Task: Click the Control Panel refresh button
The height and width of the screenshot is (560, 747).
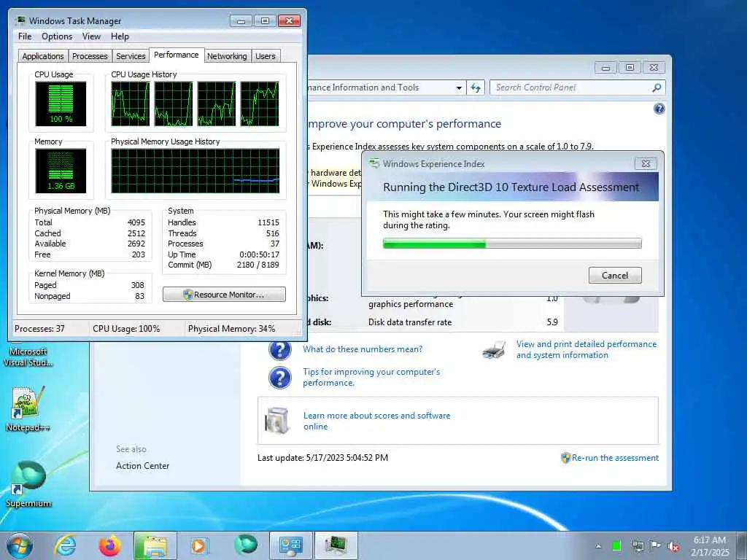Action: [476, 87]
